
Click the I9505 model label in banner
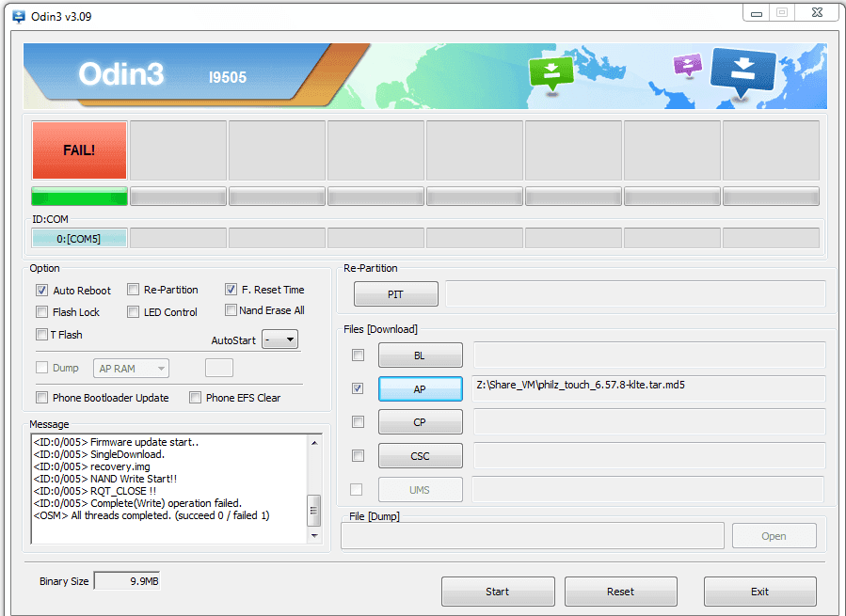pos(228,77)
